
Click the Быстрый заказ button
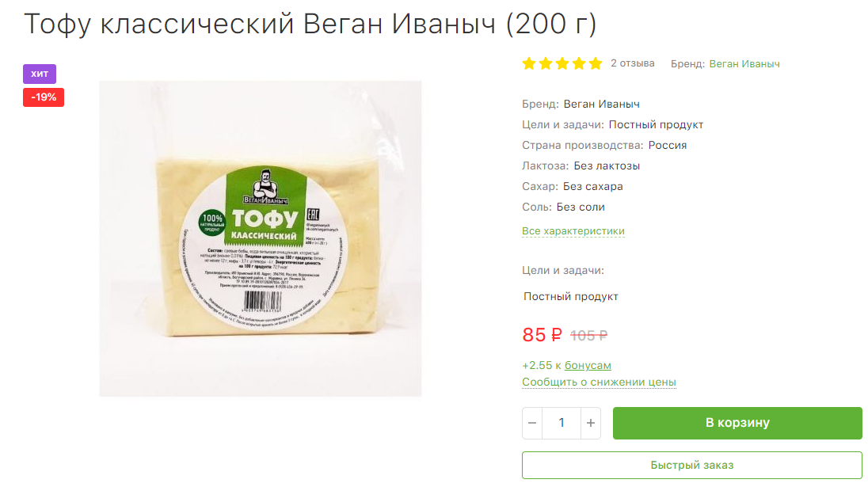[x=692, y=466]
